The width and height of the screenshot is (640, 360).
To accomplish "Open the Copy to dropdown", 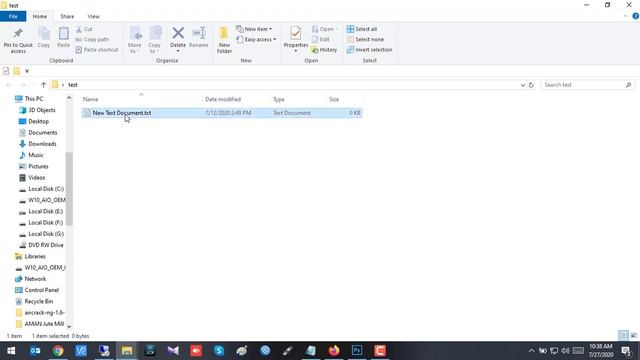I will click(154, 40).
